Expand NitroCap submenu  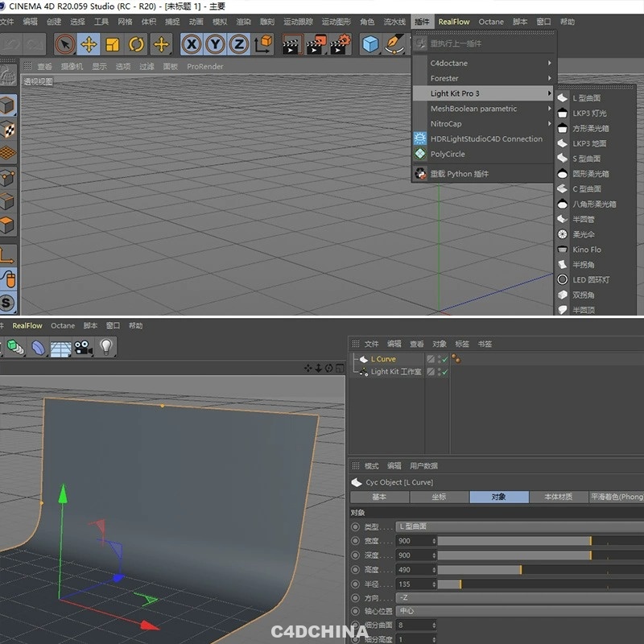click(x=484, y=124)
